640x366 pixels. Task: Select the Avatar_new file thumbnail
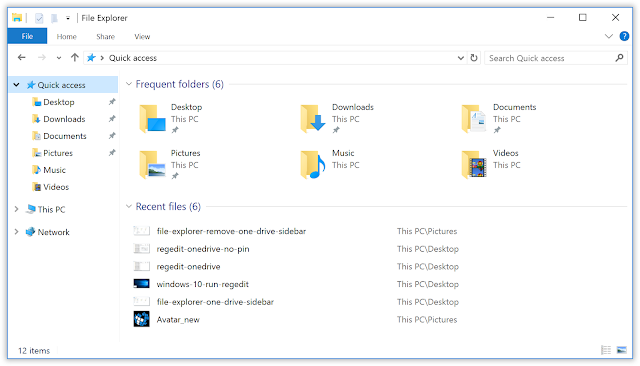coord(141,319)
